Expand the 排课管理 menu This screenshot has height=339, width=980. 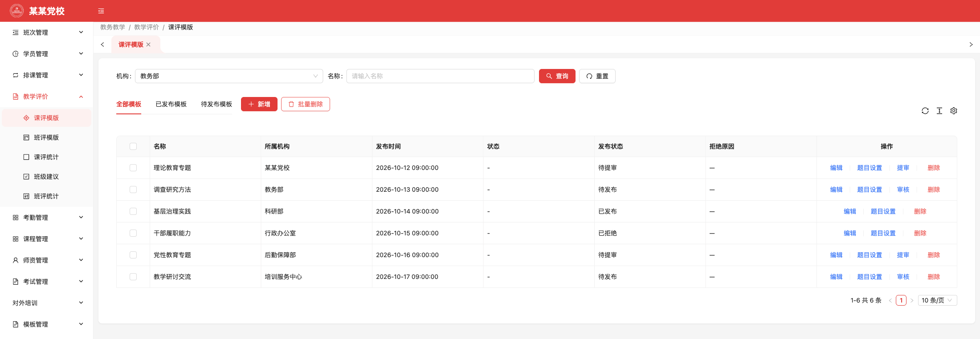coord(46,75)
